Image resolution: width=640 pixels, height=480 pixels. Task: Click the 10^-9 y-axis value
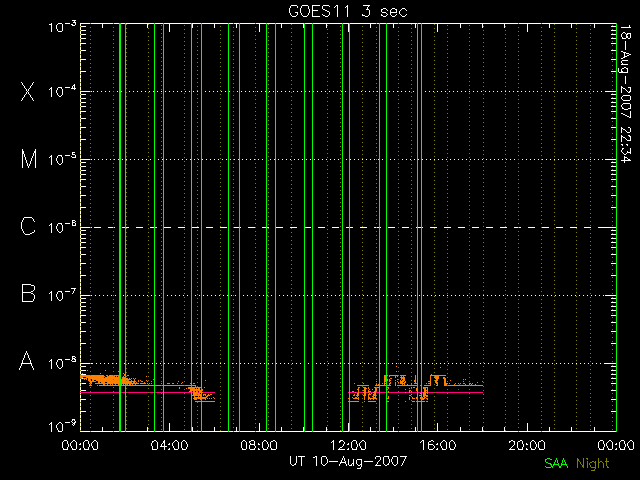(x=62, y=426)
